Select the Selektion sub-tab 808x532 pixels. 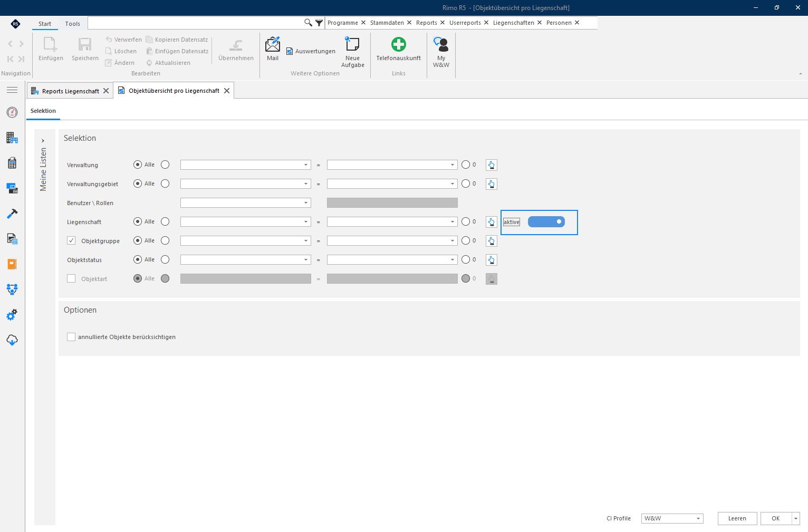pos(43,111)
